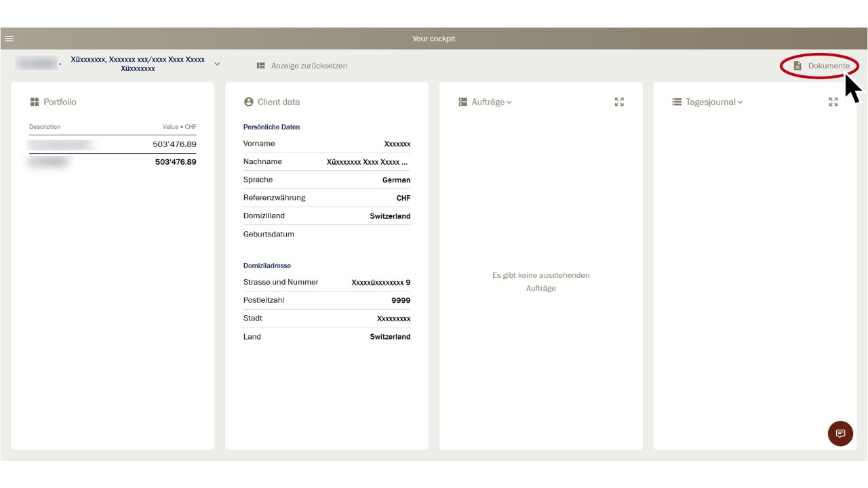Click the Portfolio widget icon

coord(35,102)
